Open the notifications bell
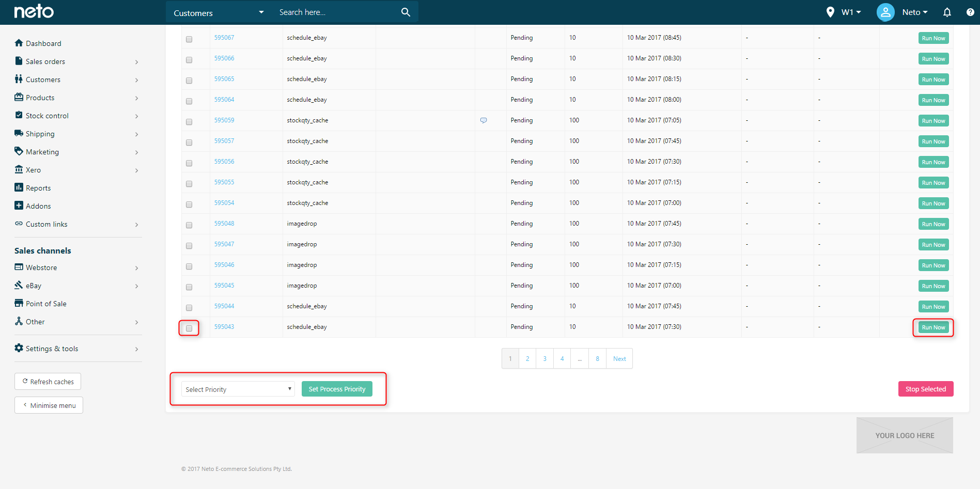 947,12
